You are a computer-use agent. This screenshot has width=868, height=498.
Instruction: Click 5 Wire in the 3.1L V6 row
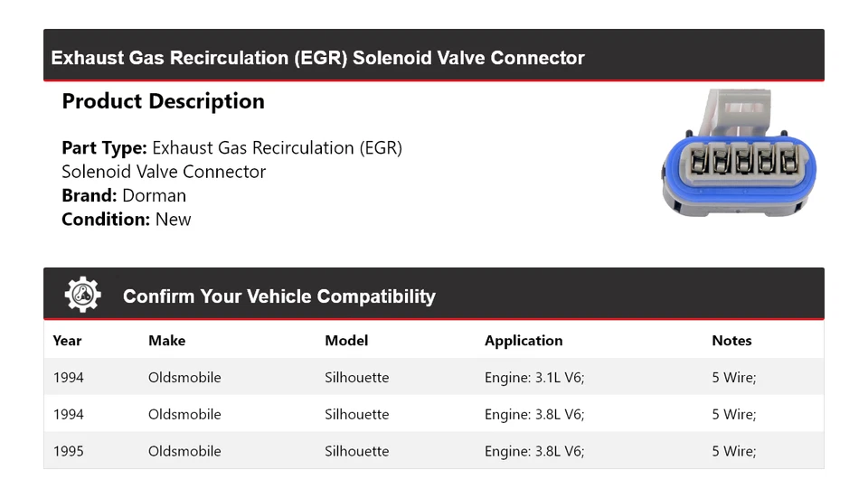[x=733, y=378]
